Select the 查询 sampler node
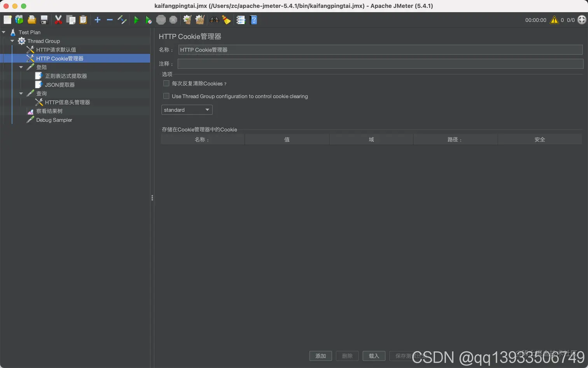The image size is (588, 368). point(41,93)
